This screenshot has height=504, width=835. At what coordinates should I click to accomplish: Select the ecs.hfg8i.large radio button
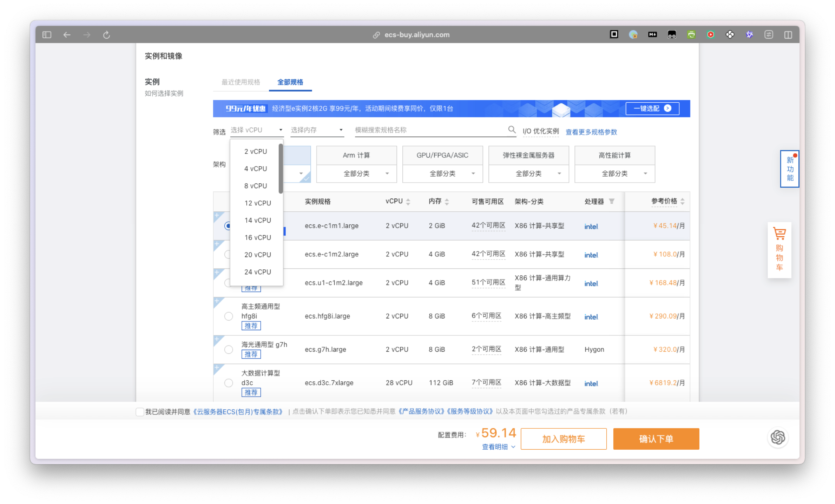[228, 316]
